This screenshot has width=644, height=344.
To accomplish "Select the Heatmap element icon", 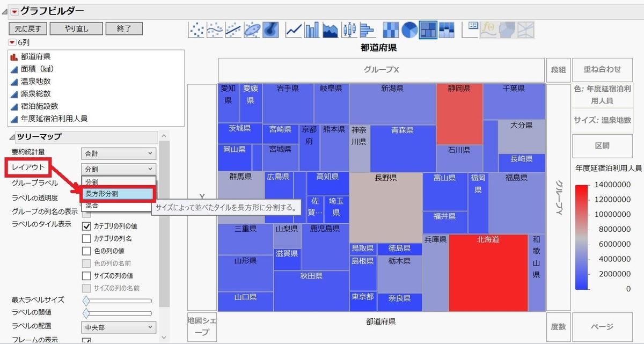I will click(391, 30).
